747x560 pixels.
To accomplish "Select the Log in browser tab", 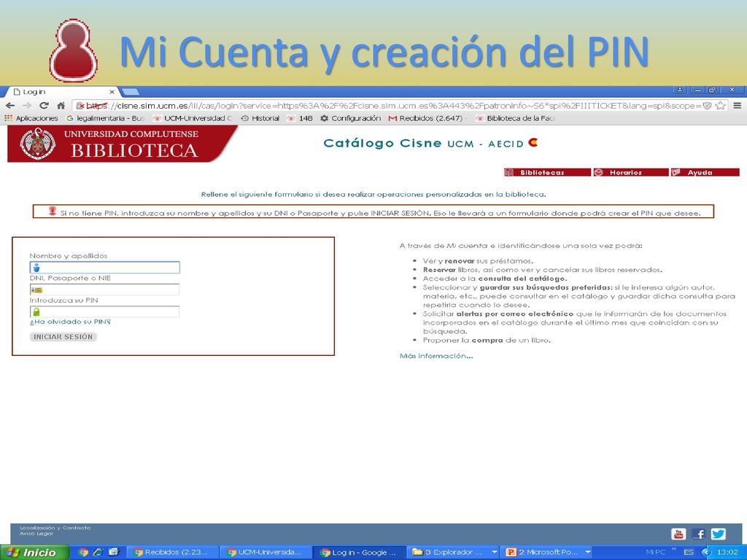I will pos(62,92).
